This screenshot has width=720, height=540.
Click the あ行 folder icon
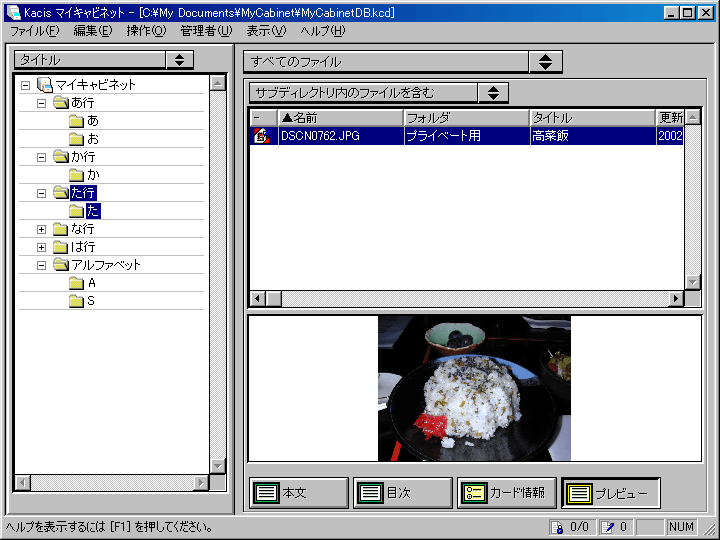(x=61, y=102)
